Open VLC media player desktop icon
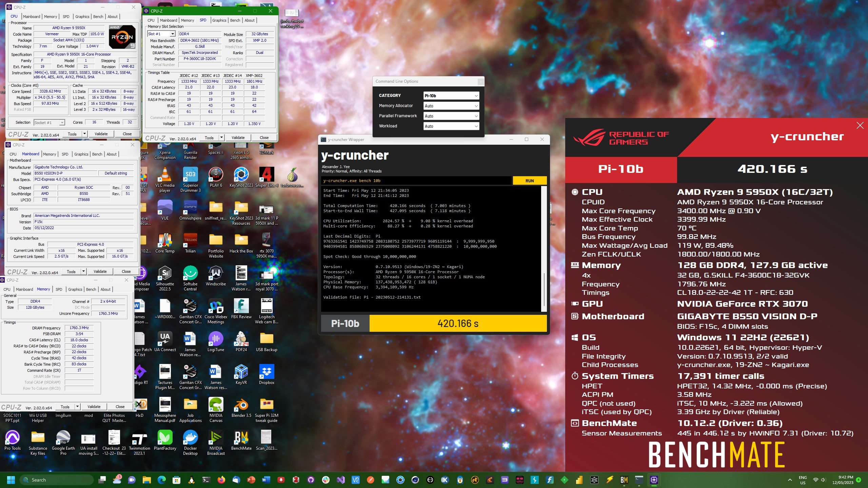 (165, 180)
